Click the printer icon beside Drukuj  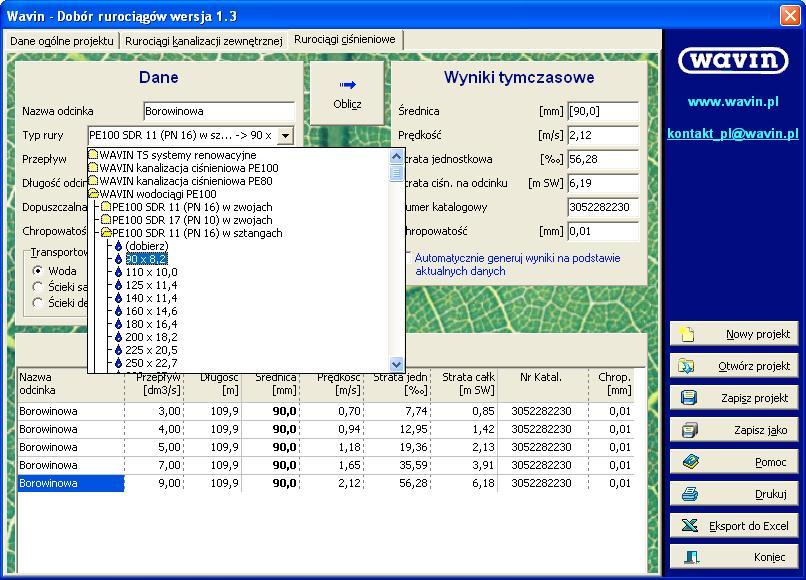[689, 494]
